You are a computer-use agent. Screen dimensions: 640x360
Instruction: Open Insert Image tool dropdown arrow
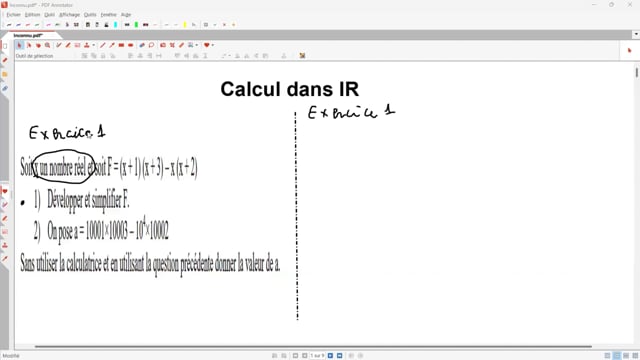[x=197, y=45]
